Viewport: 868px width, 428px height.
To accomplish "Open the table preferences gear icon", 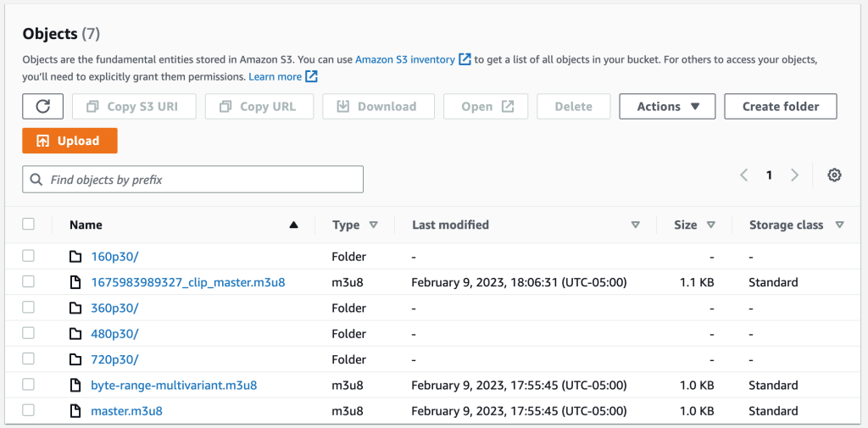I will tap(834, 175).
